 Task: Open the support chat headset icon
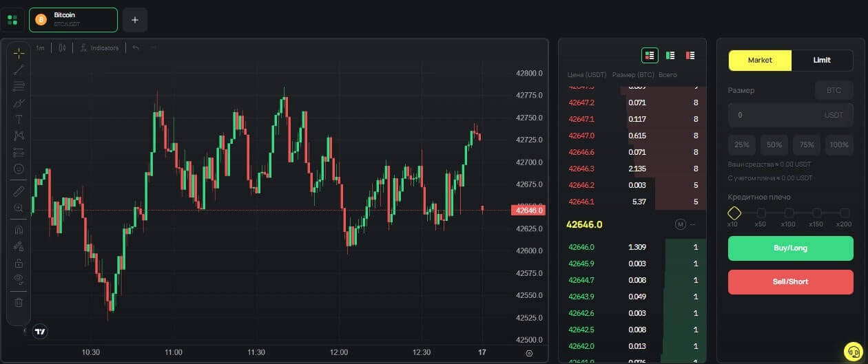(x=853, y=350)
